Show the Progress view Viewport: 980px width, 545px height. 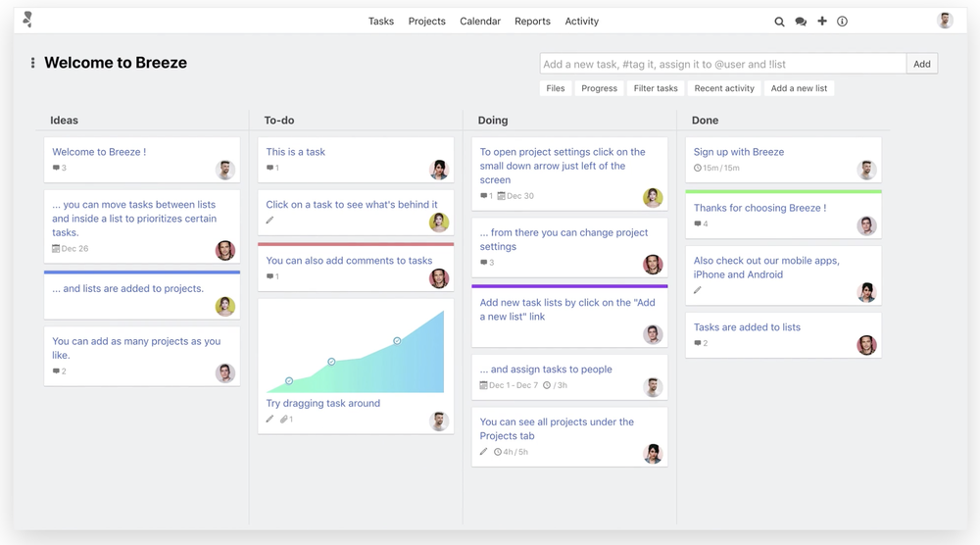tap(600, 88)
